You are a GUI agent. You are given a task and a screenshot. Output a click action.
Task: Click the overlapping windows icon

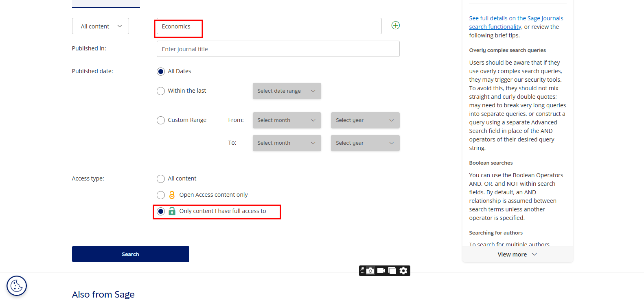(x=392, y=271)
